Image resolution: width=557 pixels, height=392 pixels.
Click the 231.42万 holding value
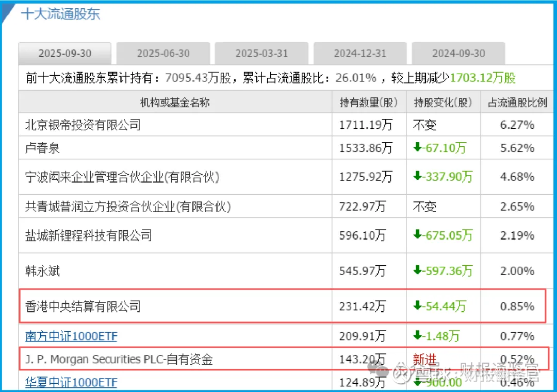click(363, 306)
